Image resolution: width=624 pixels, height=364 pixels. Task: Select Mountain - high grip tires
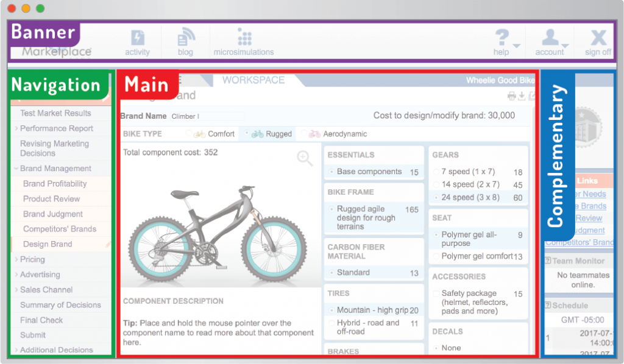(x=331, y=310)
